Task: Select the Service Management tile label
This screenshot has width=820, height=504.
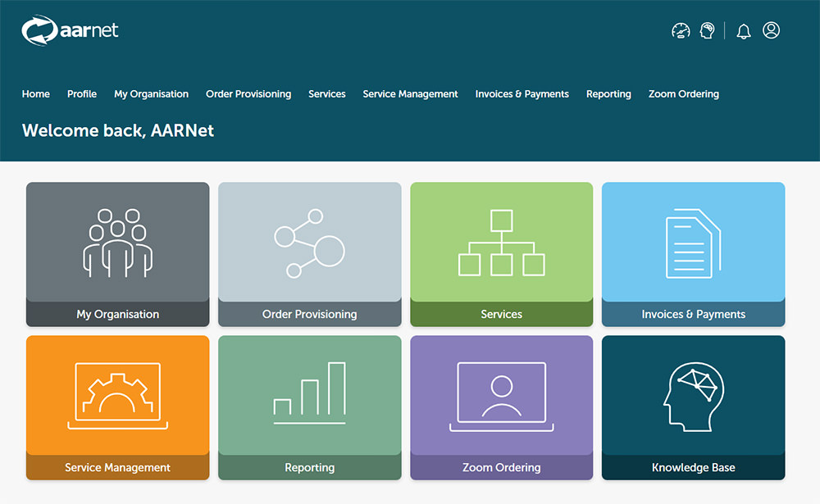Action: pos(117,467)
